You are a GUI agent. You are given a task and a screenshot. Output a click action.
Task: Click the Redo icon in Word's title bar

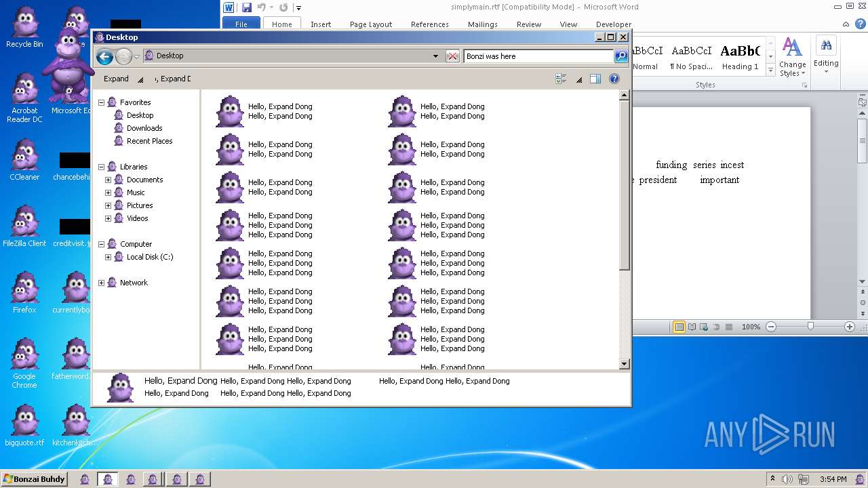(283, 7)
